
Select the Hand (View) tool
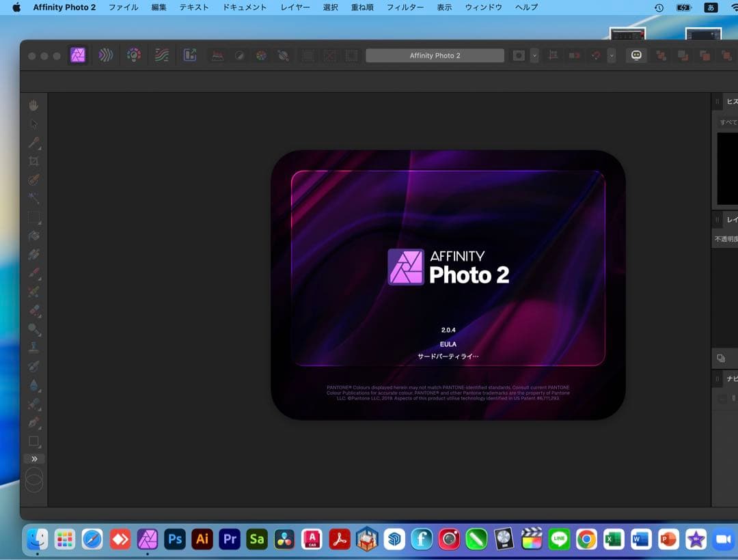click(33, 105)
